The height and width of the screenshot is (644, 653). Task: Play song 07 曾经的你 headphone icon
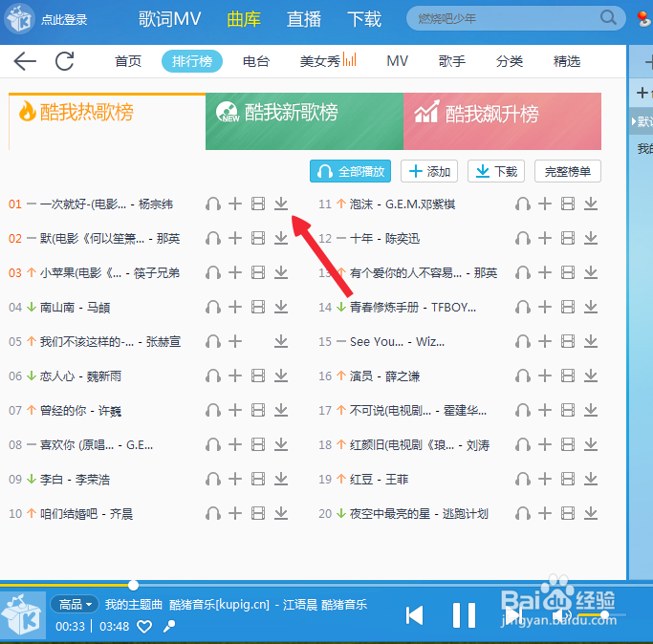click(213, 411)
